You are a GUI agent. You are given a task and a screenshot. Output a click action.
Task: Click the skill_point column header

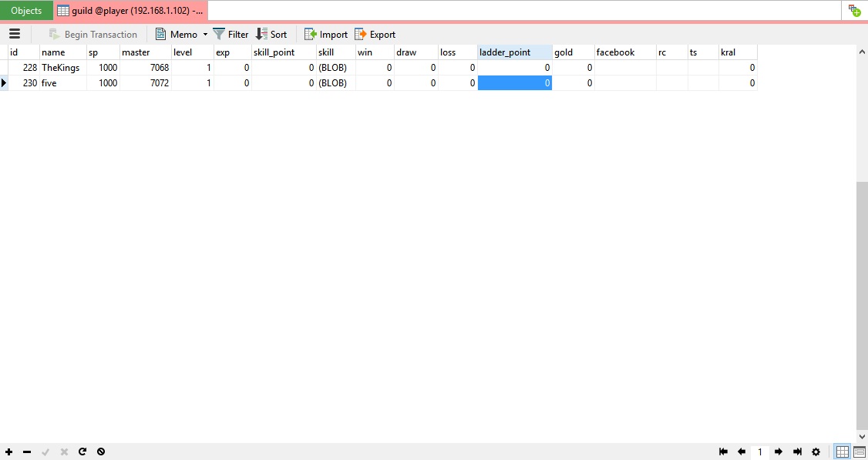click(284, 52)
